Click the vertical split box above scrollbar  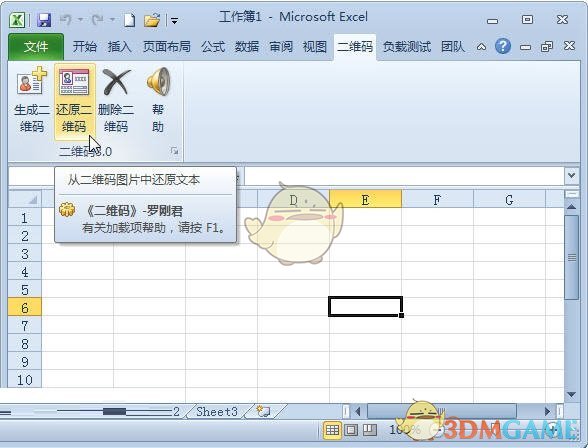pyautogui.click(x=572, y=194)
